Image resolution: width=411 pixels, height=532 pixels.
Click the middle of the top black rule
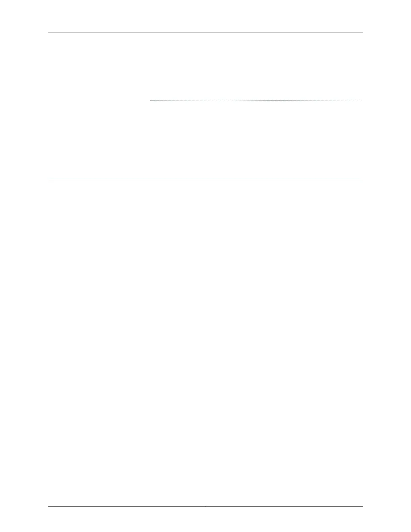click(205, 33)
